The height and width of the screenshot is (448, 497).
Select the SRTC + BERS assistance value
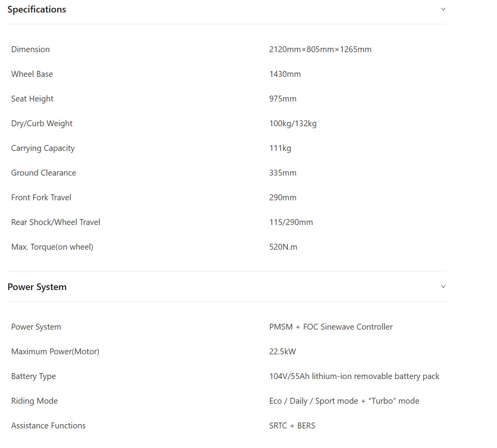(292, 426)
